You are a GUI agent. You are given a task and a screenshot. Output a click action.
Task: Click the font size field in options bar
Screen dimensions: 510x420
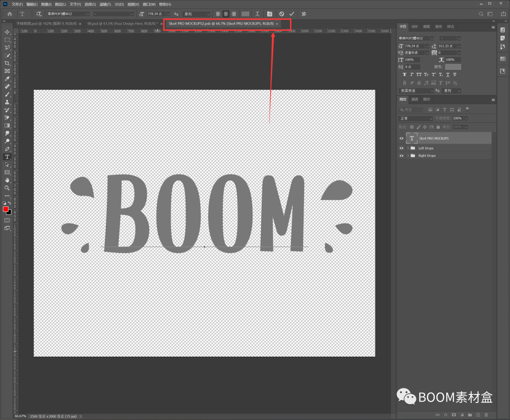(x=158, y=14)
